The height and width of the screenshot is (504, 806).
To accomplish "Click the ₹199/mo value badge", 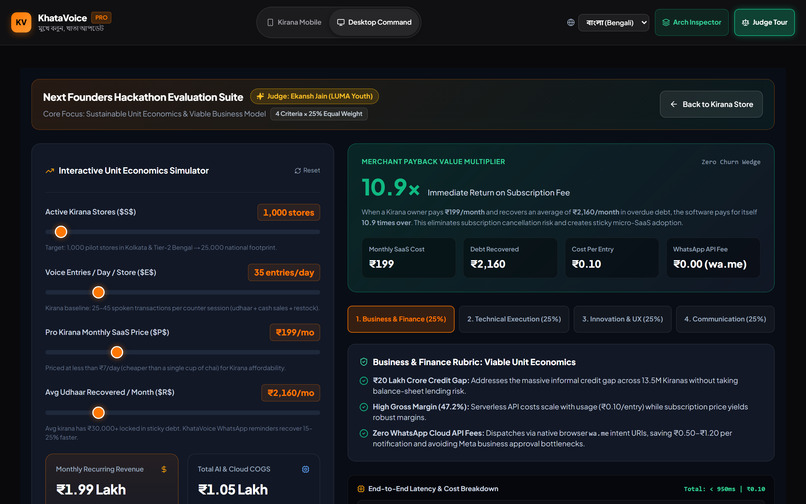I will pyautogui.click(x=295, y=332).
